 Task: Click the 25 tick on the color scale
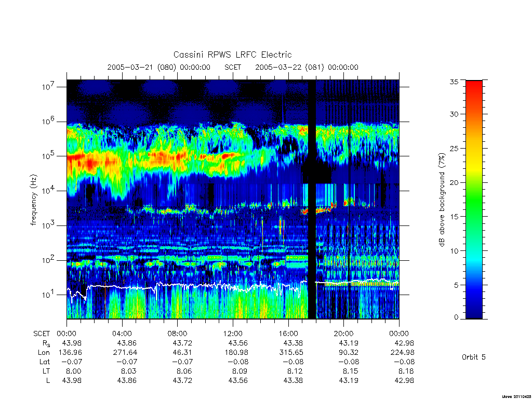click(454, 148)
